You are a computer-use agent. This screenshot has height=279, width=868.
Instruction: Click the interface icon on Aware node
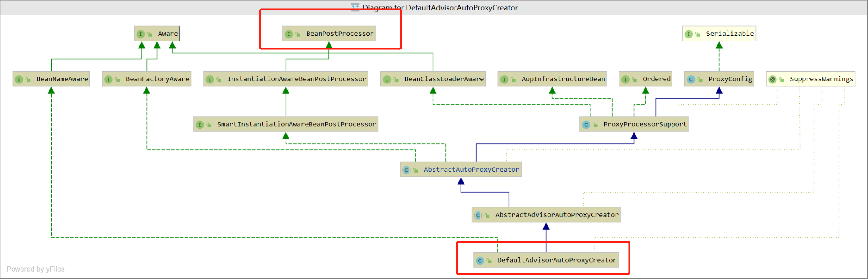pyautogui.click(x=140, y=34)
